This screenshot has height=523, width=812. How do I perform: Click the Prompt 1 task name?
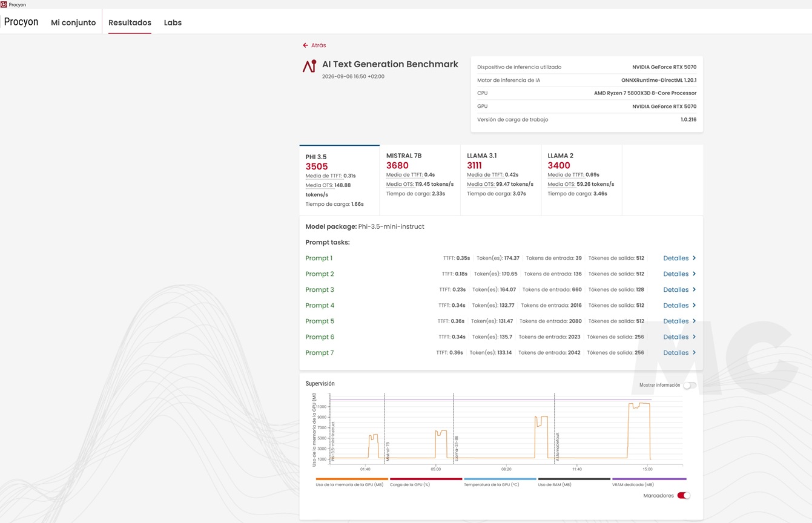click(319, 258)
